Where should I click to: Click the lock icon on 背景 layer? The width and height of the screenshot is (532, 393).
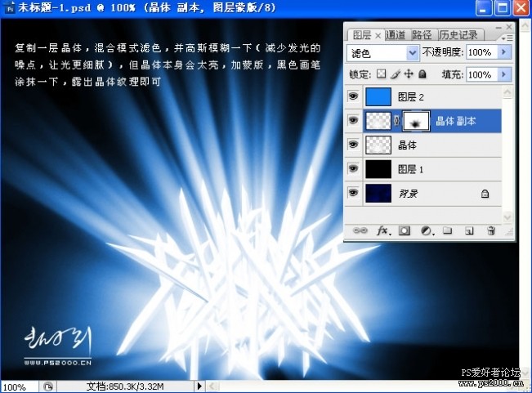[485, 194]
